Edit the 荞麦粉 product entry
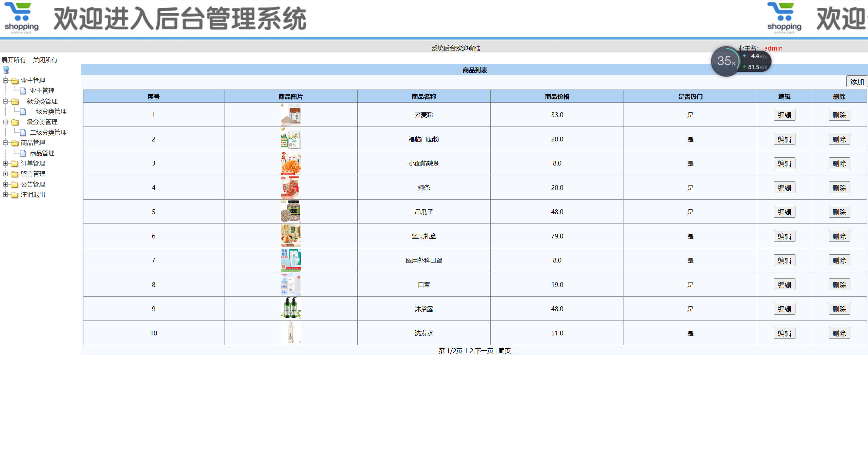 tap(784, 115)
